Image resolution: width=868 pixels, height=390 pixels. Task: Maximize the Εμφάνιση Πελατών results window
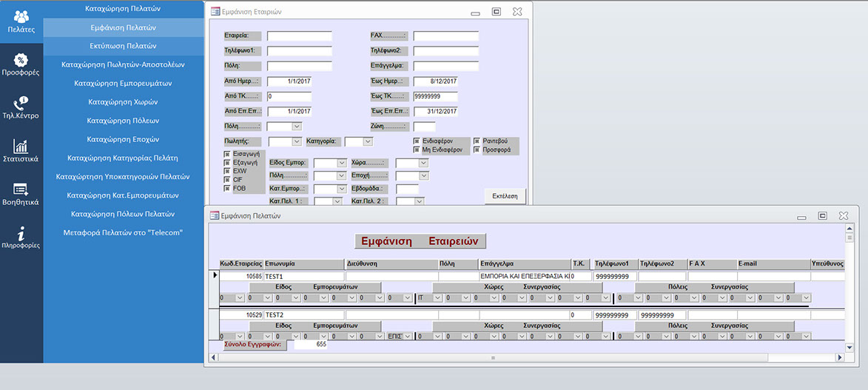pyautogui.click(x=822, y=215)
